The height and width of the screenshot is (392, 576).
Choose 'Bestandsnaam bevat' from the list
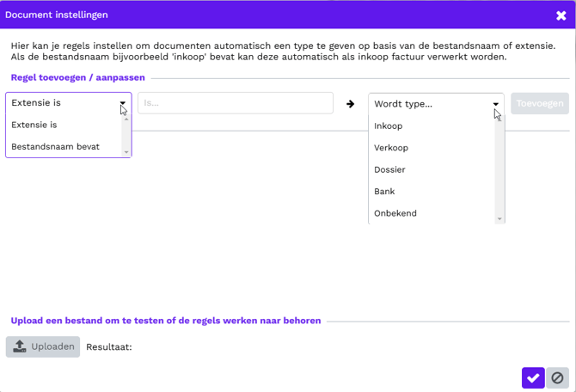[x=55, y=146]
